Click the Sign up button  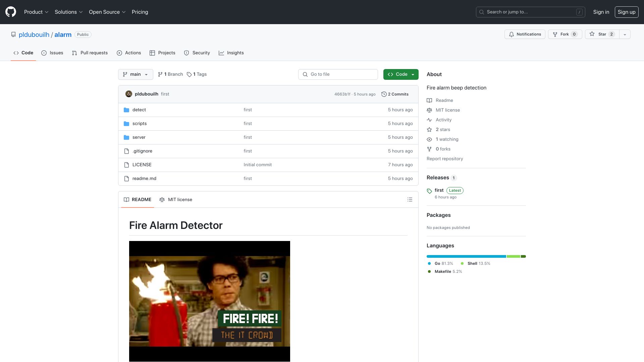click(627, 12)
